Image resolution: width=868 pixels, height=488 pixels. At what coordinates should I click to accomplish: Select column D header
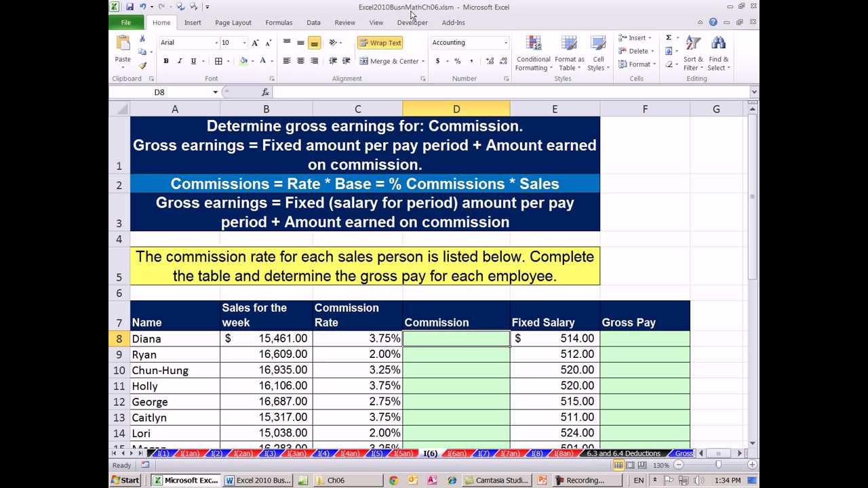[456, 109]
